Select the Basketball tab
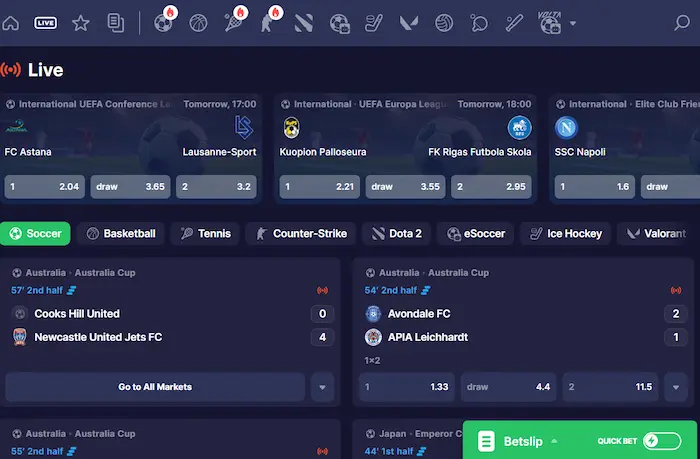 [121, 234]
